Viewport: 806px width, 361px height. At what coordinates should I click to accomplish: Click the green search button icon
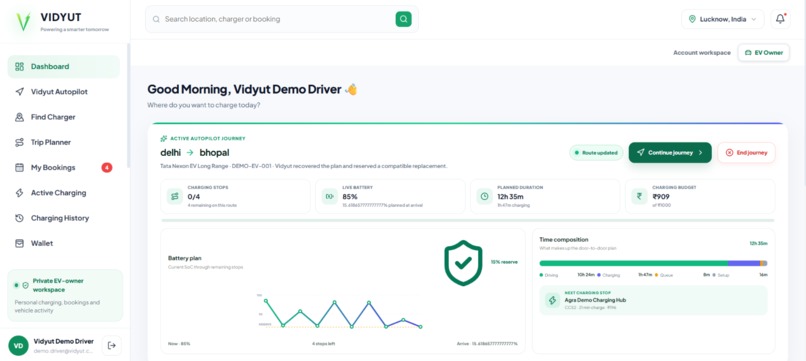click(404, 19)
